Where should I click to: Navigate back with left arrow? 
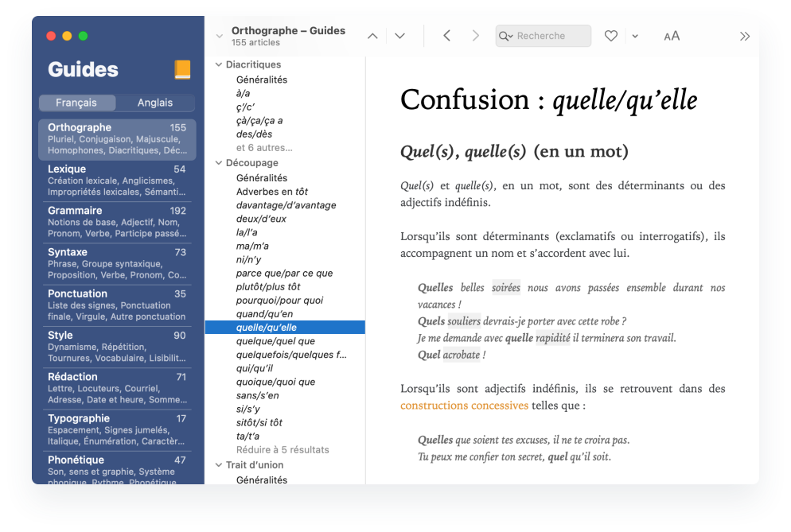446,36
